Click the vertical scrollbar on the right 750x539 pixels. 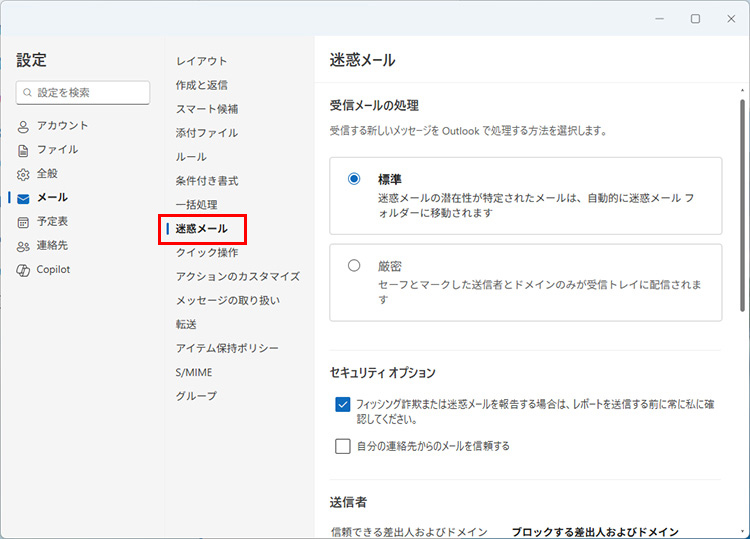(x=742, y=200)
